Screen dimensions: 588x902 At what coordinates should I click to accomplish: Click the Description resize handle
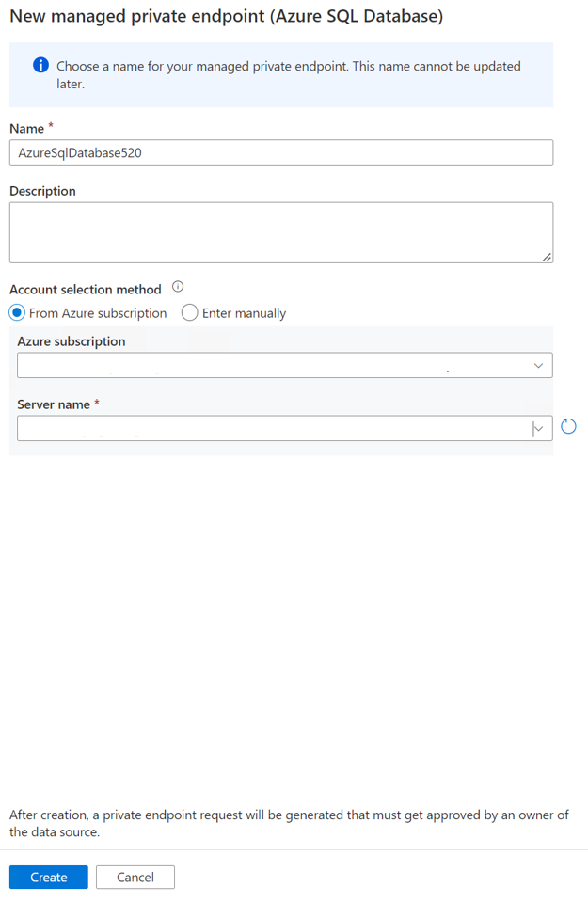pyautogui.click(x=547, y=256)
